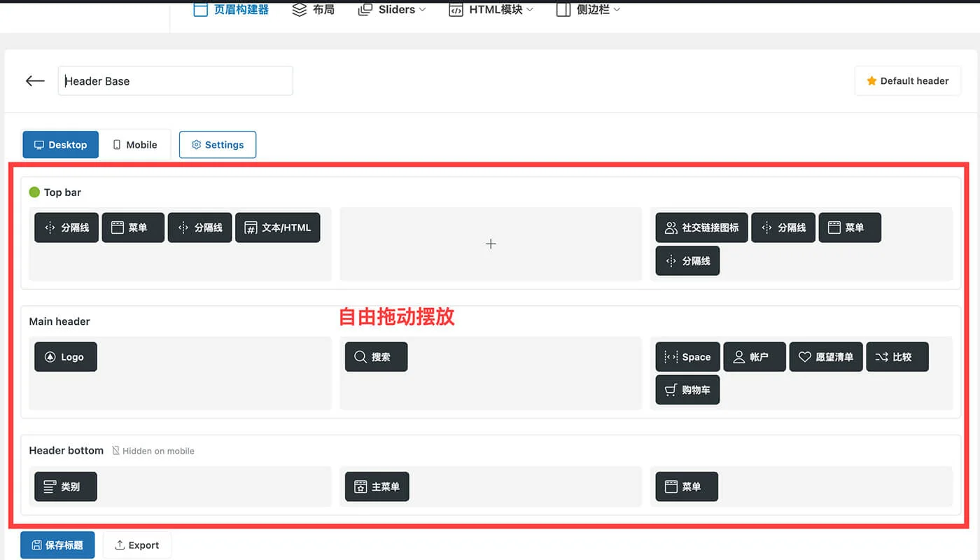This screenshot has height=560, width=980.
Task: Click the 比较 compare element
Action: tap(897, 356)
